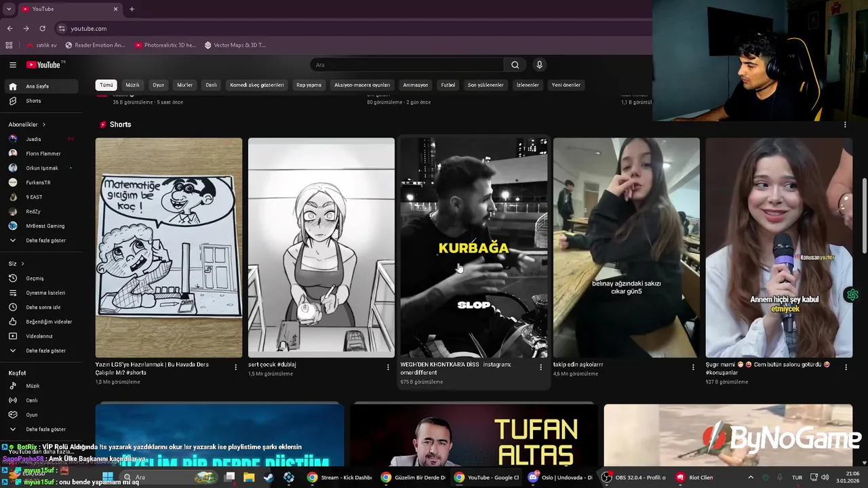Select the Tümü filter chip
Viewport: 868px width, 488px height.
point(106,85)
